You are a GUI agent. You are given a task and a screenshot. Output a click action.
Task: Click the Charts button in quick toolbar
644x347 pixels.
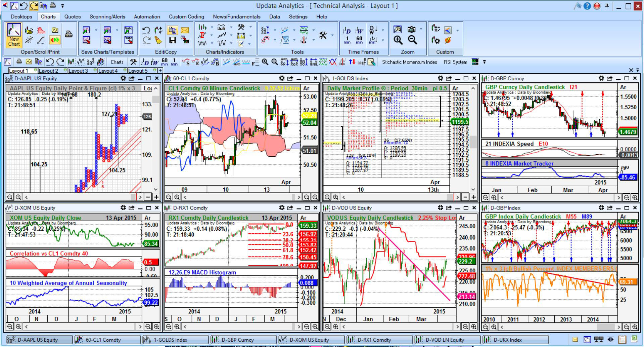117,62
